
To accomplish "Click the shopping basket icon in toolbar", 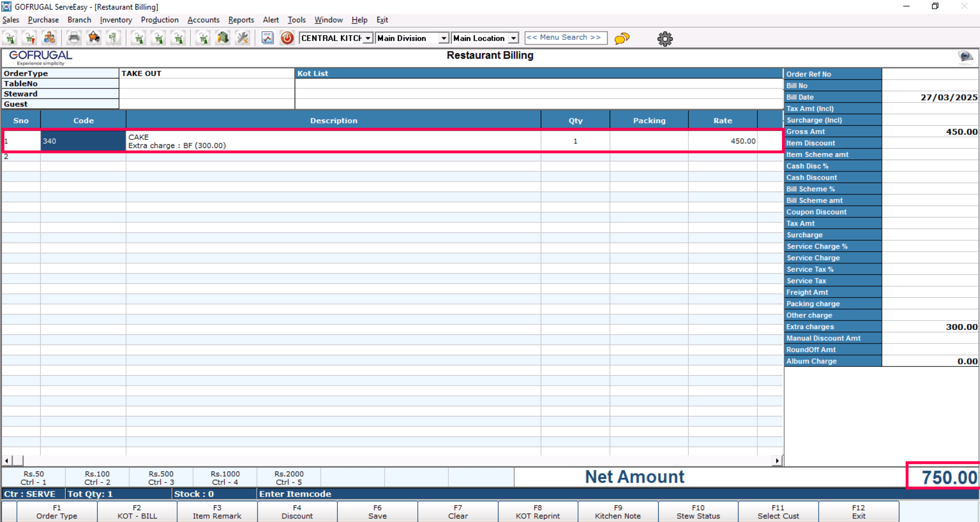I will pyautogui.click(x=94, y=38).
